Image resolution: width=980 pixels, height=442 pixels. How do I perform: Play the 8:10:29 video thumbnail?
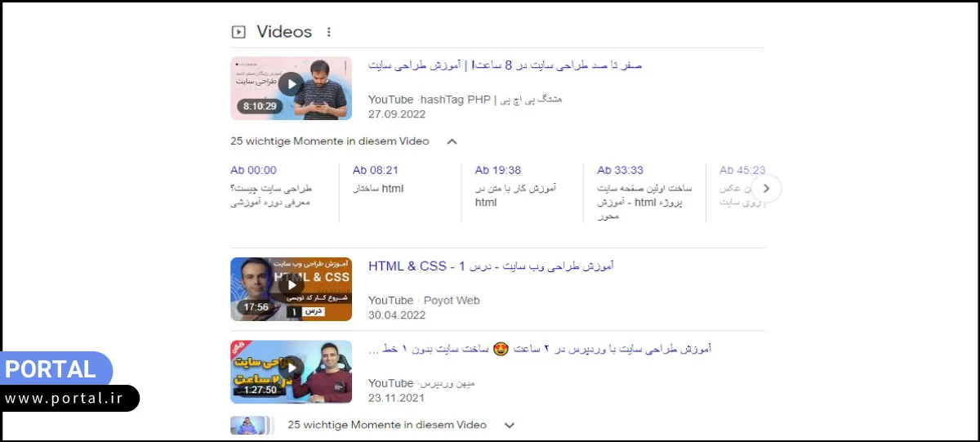pyautogui.click(x=291, y=88)
